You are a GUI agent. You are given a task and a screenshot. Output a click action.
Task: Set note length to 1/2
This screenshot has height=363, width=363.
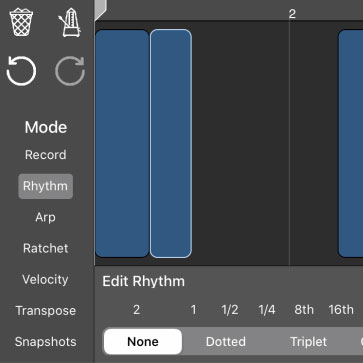[x=230, y=310]
